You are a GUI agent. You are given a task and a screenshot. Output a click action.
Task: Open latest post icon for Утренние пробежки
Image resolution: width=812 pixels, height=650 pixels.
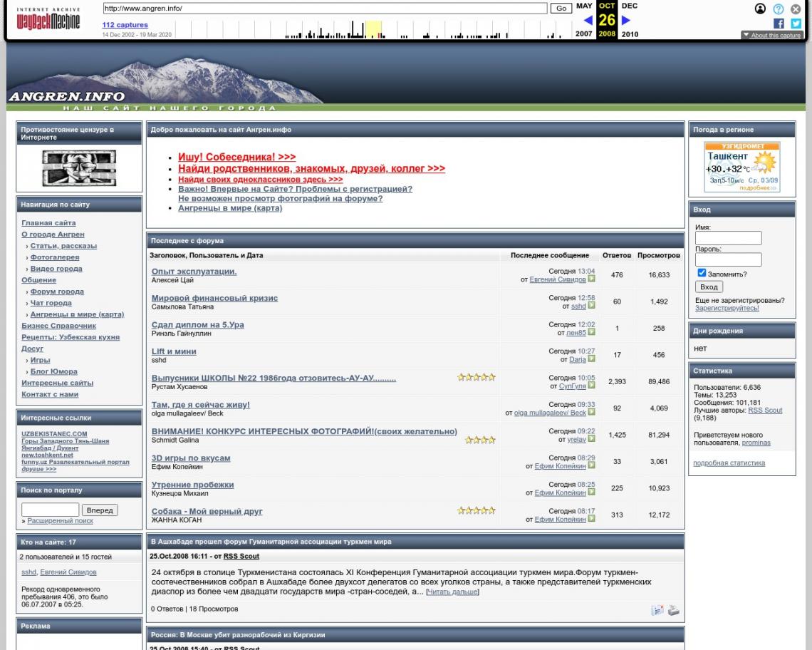[x=591, y=492]
